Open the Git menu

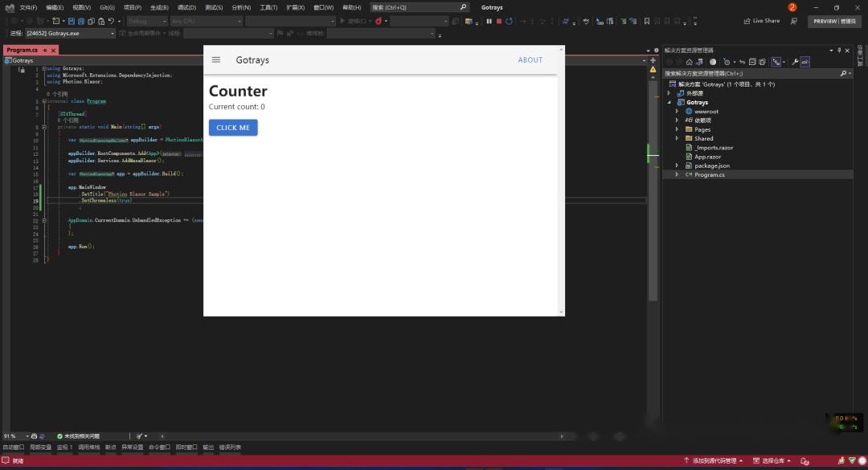106,6
